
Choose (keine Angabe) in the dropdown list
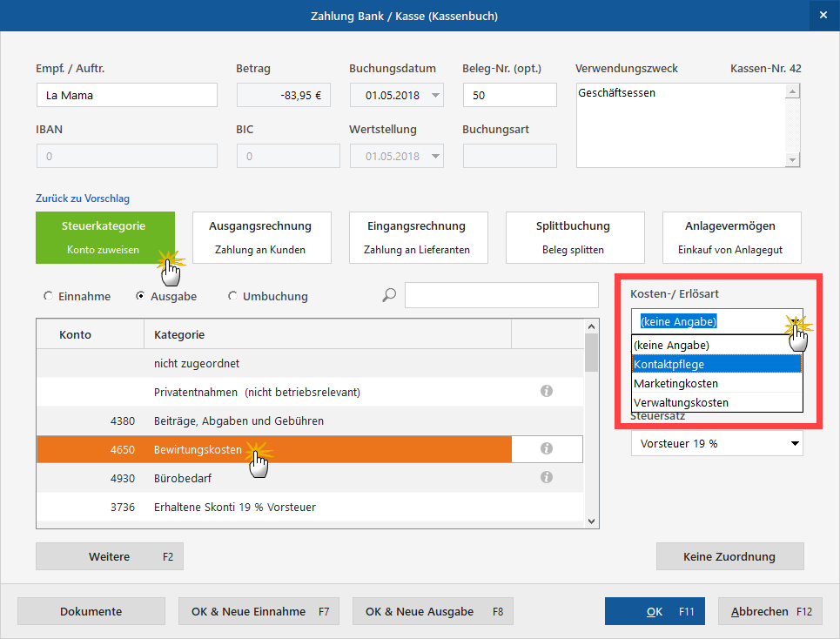pos(716,345)
